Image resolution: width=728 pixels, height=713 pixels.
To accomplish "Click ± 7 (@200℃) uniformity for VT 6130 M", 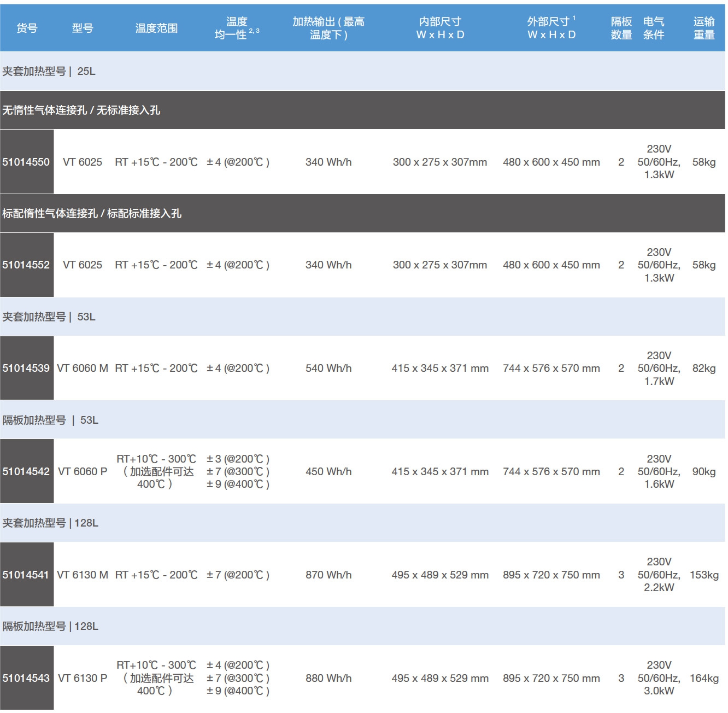I will pos(238,575).
